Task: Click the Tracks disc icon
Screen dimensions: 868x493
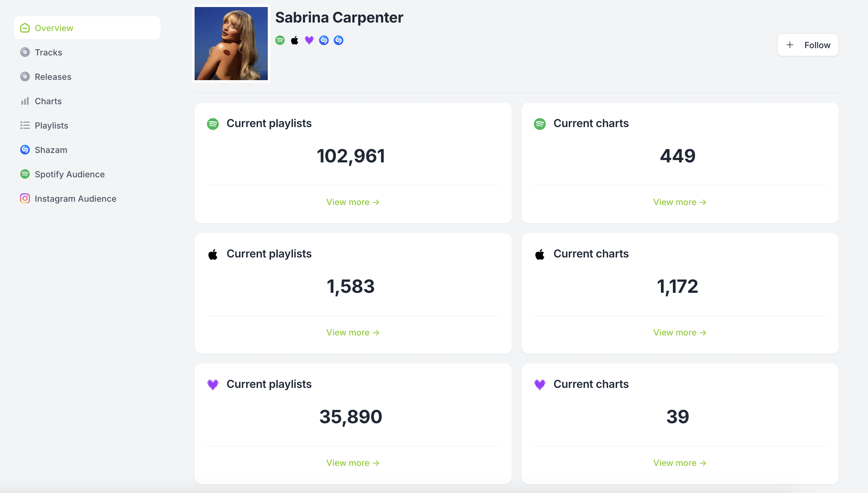Action: pyautogui.click(x=25, y=52)
